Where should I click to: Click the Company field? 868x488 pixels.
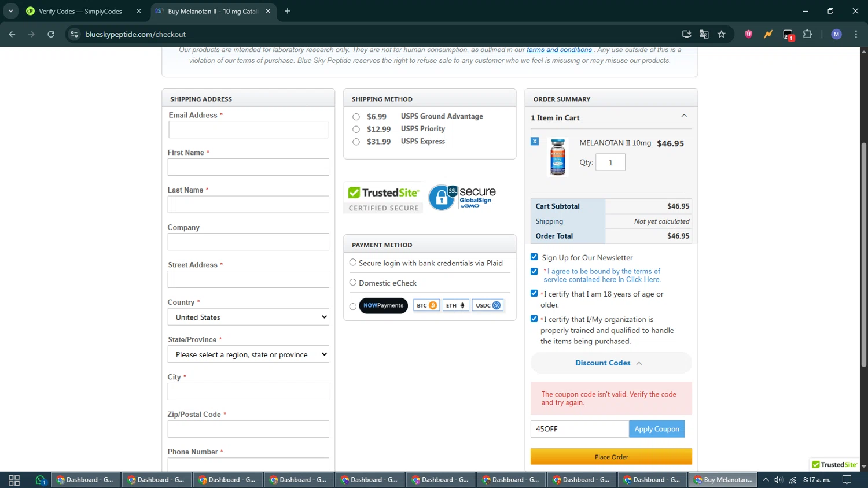248,242
